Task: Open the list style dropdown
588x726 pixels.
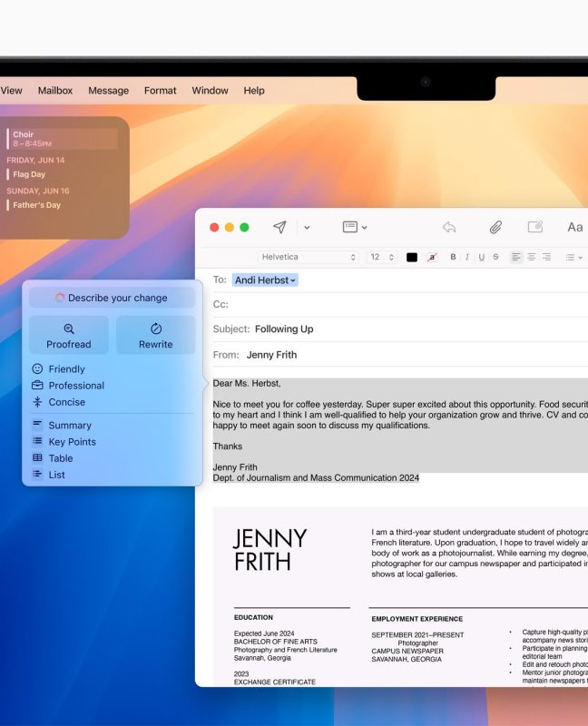Action: 574,258
